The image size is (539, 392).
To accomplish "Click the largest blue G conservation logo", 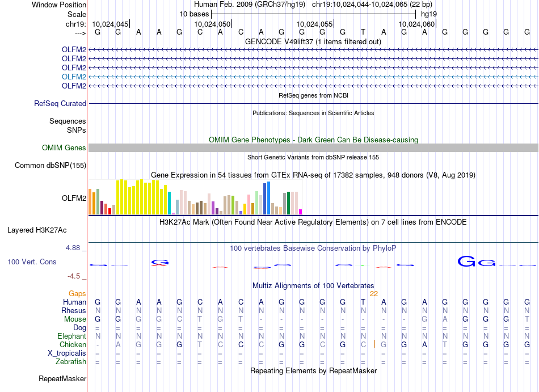I will coord(467,262).
